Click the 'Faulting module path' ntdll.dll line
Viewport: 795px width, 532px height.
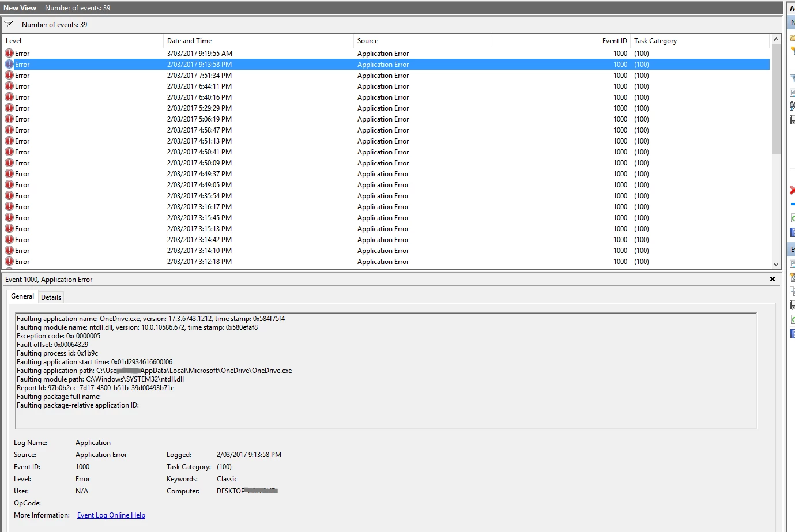coord(100,379)
